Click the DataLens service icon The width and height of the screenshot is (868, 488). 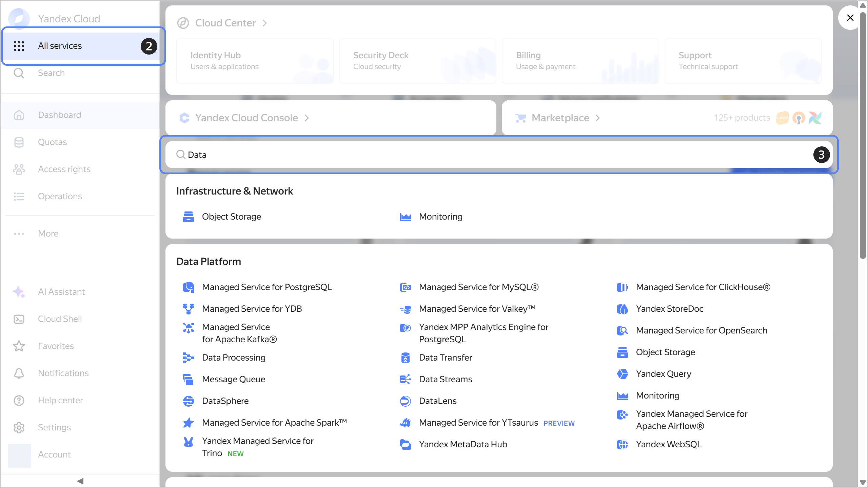click(405, 401)
